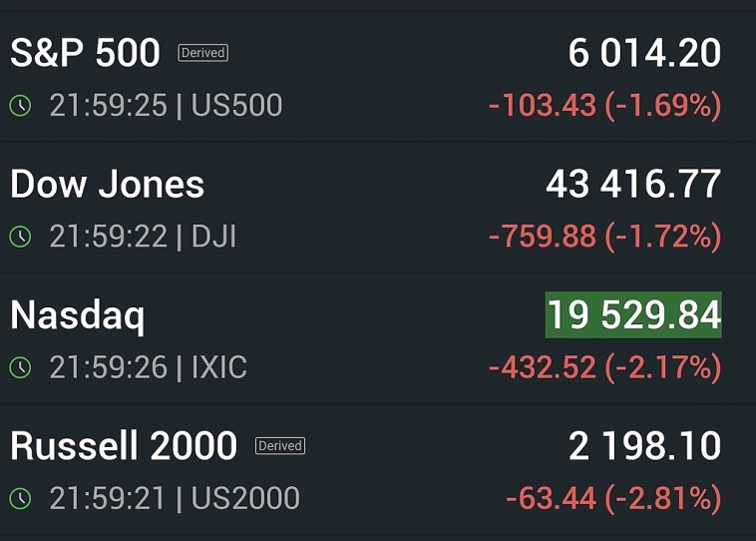Click the US500 ticker symbol
The height and width of the screenshot is (541, 756).
click(237, 105)
